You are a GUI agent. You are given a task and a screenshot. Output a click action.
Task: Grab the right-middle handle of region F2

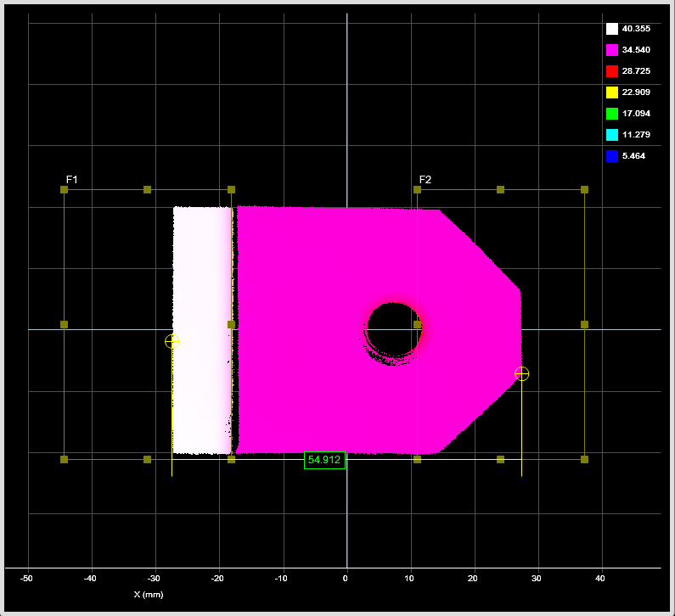(x=585, y=325)
